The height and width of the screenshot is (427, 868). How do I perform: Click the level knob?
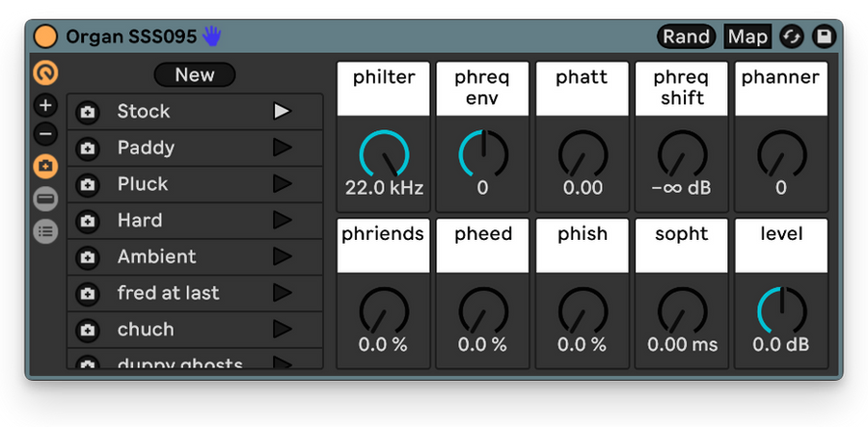click(781, 311)
